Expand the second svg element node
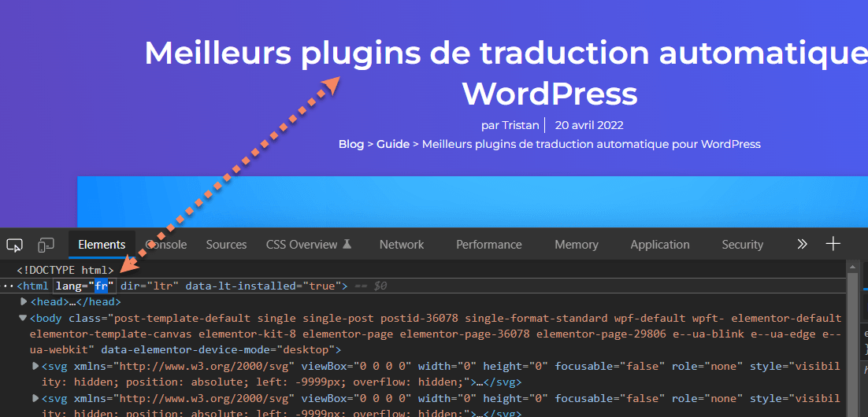 36,398
